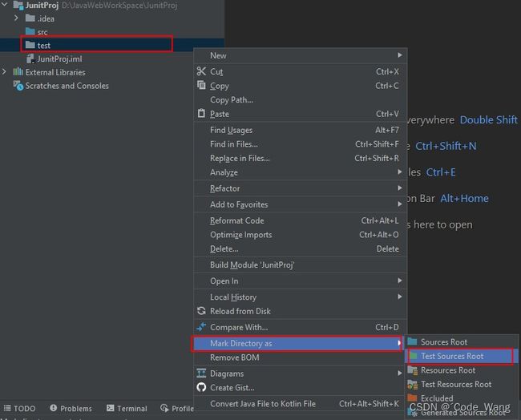The image size is (521, 420).
Task: Click the Ctrl+E shortcut hint
Action: click(x=441, y=172)
